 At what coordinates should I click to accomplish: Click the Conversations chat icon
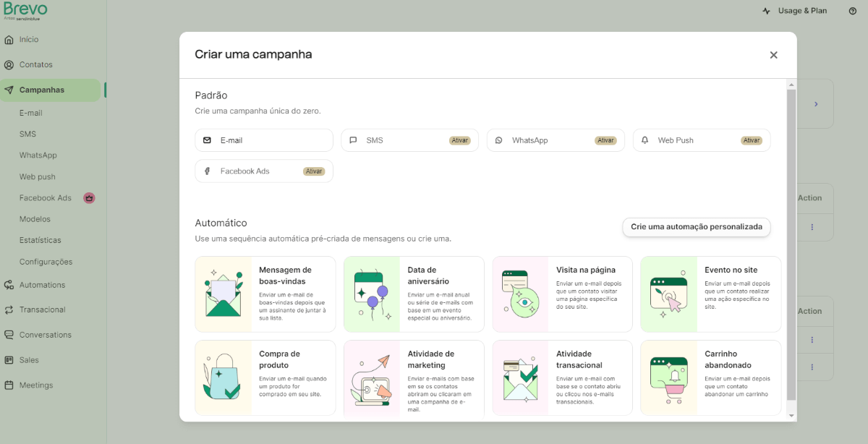[x=9, y=335]
